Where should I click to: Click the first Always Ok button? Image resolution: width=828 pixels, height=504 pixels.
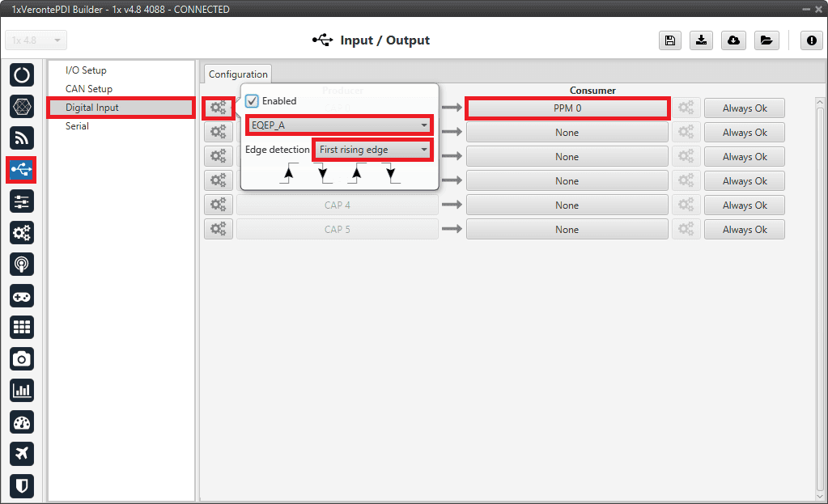(744, 108)
